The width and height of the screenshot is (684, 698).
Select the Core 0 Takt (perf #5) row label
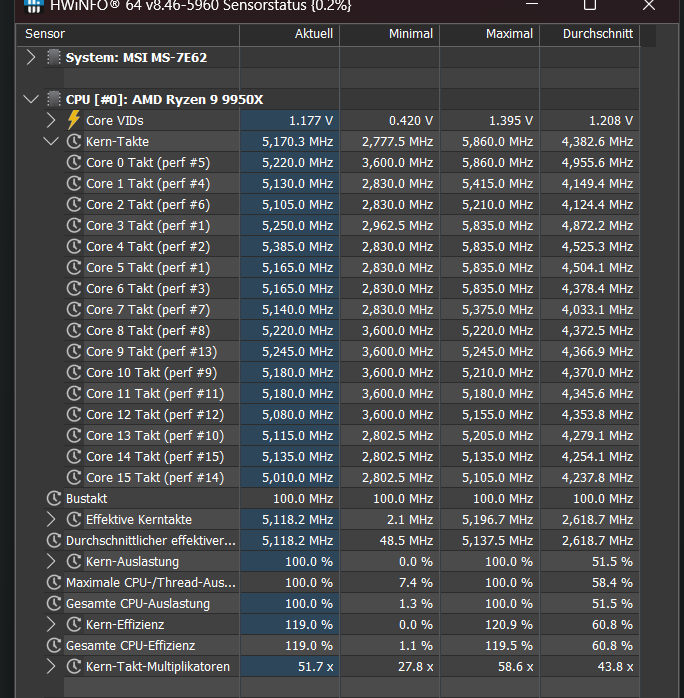click(x=148, y=163)
